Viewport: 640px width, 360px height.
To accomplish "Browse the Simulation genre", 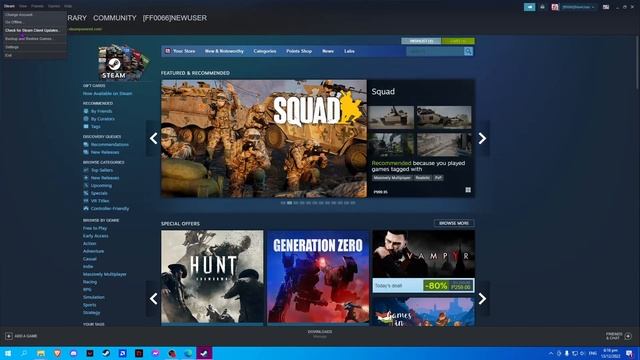I will (93, 297).
